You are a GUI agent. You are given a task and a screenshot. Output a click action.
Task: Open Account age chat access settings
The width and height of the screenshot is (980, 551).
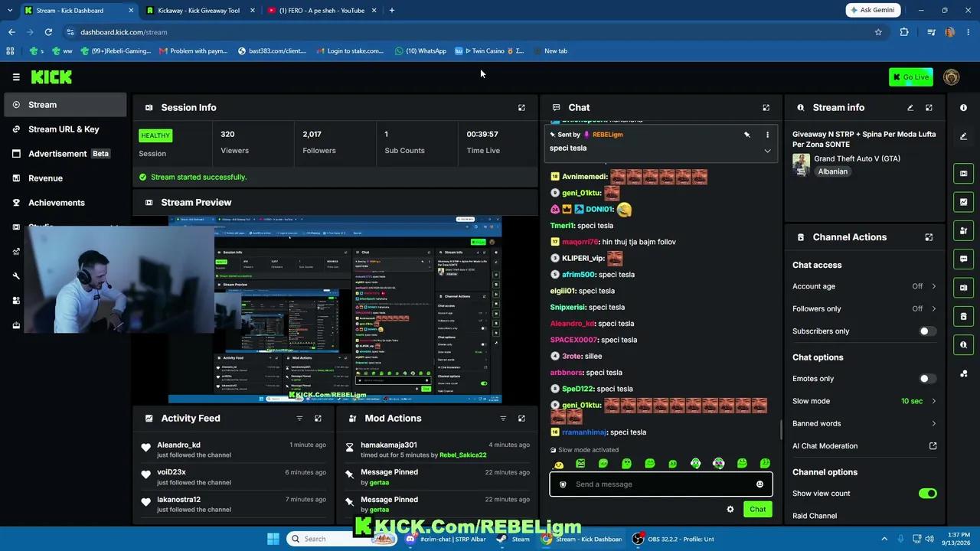[864, 286]
